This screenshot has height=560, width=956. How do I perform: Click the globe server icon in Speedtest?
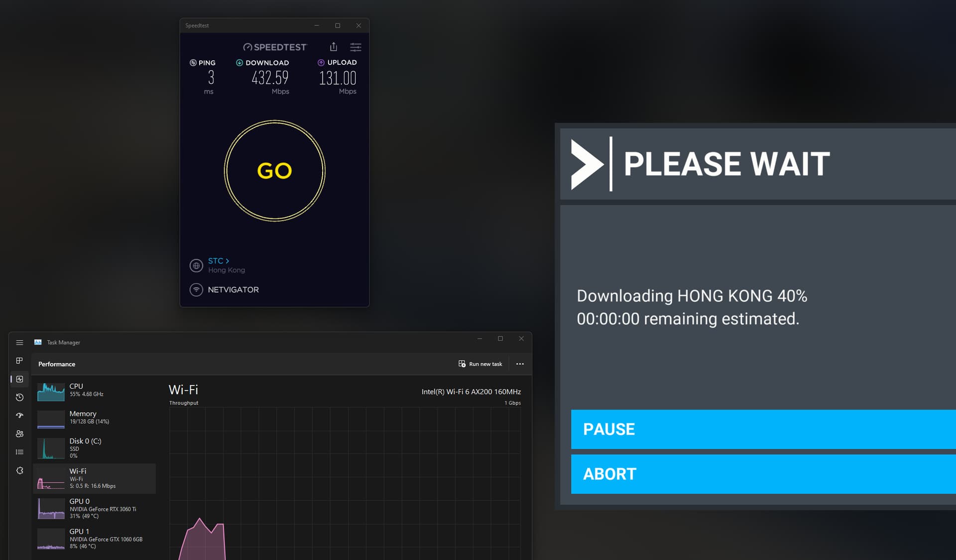coord(196,266)
